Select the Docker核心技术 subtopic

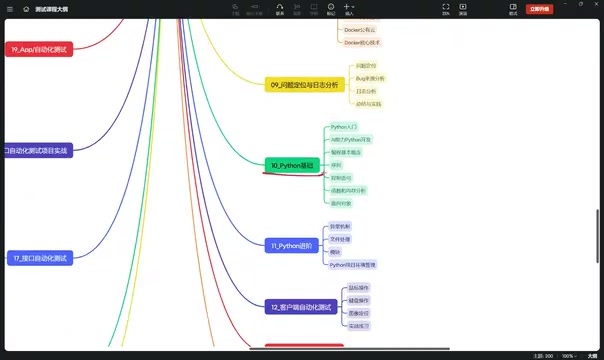(x=362, y=42)
